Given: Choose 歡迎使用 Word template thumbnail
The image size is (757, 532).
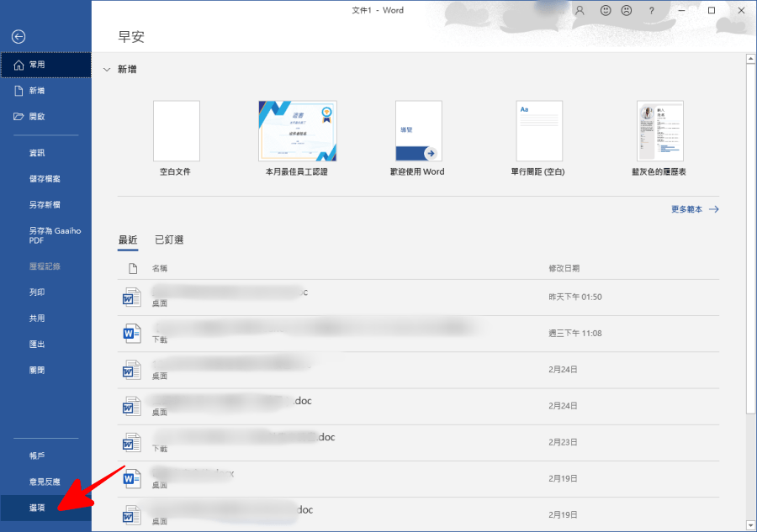Looking at the screenshot, I should pyautogui.click(x=419, y=131).
